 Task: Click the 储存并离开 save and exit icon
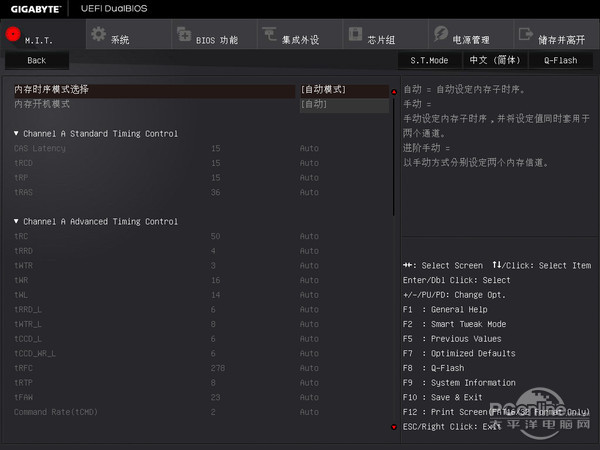coord(525,34)
